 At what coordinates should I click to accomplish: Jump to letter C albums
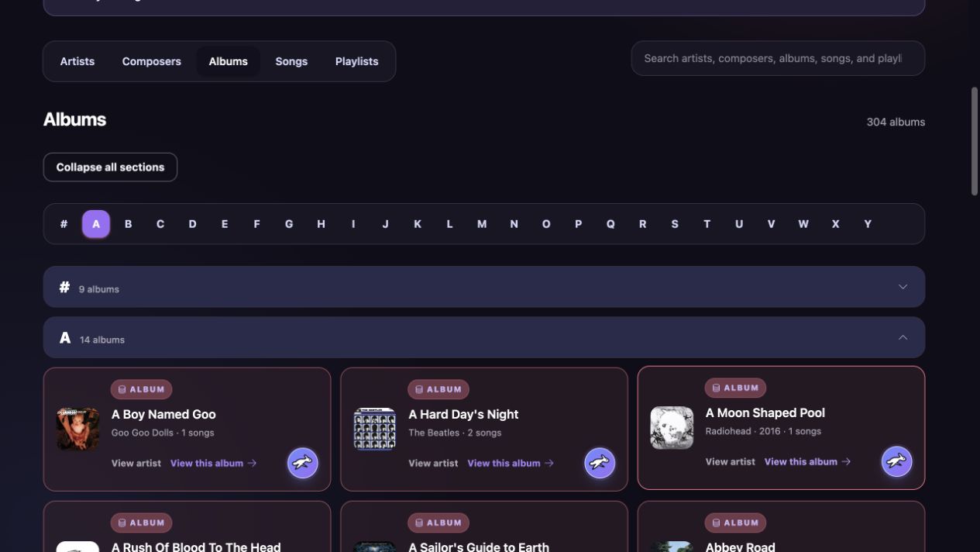pyautogui.click(x=160, y=224)
